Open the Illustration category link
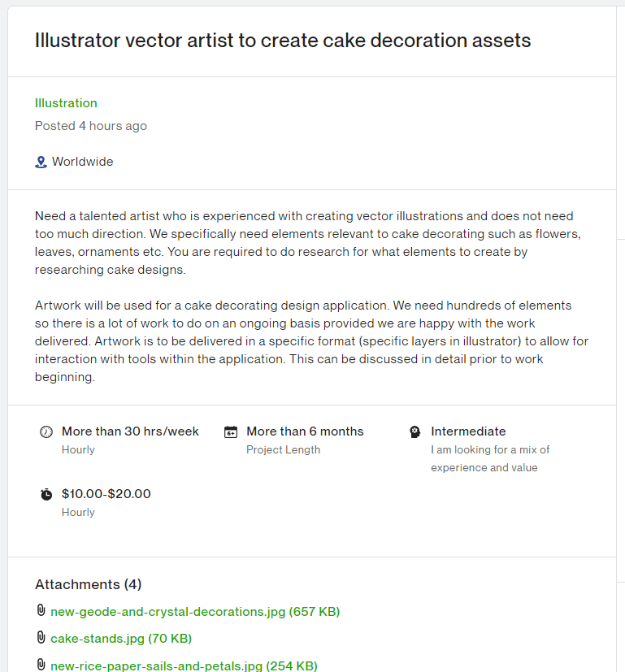625x672 pixels. (x=66, y=103)
